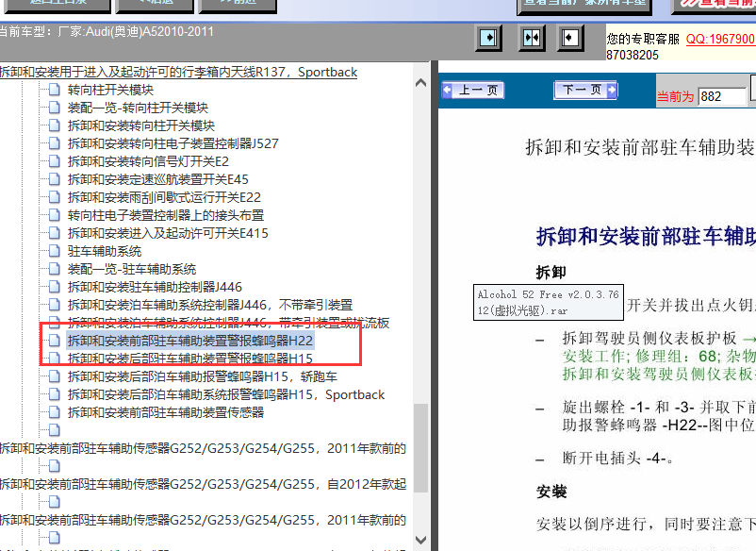Image resolution: width=756 pixels, height=551 pixels.
Task: Click the green link 拆卸和安装驾驶员侧仪表板
Action: point(659,374)
